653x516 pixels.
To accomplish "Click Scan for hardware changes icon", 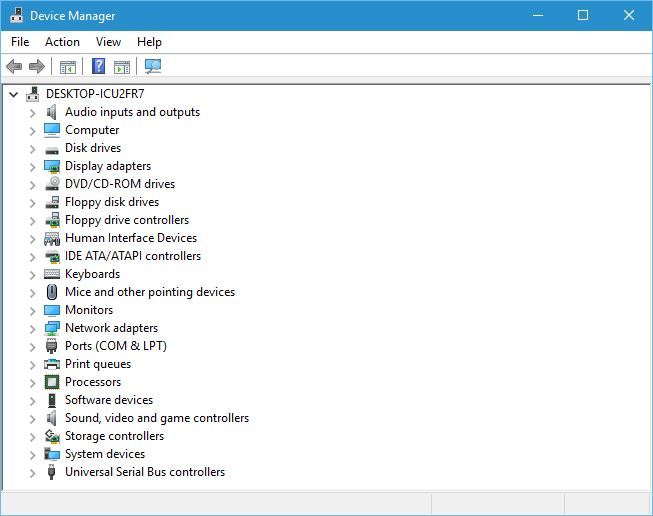I will click(x=153, y=66).
